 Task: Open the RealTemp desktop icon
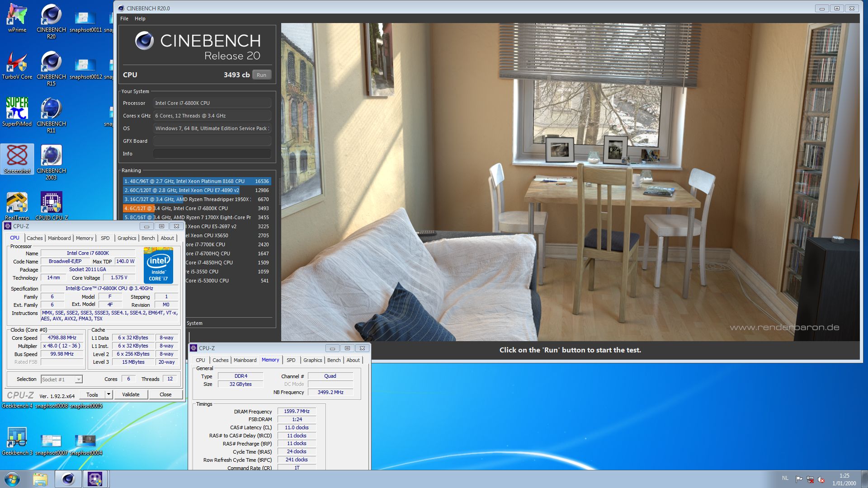[17, 206]
